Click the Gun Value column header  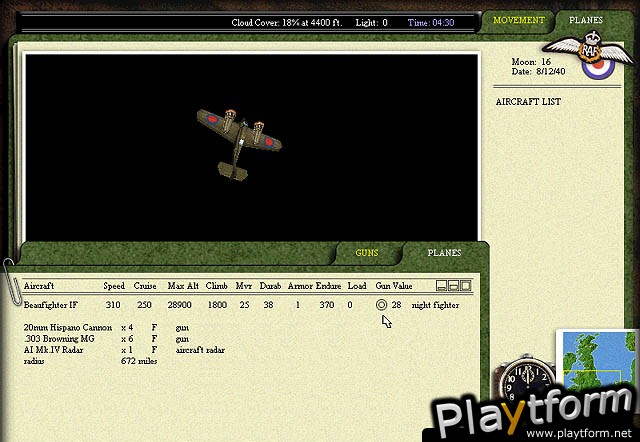click(393, 286)
